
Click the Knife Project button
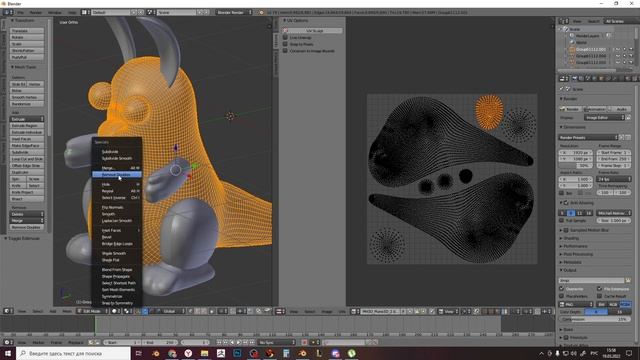(x=27, y=192)
